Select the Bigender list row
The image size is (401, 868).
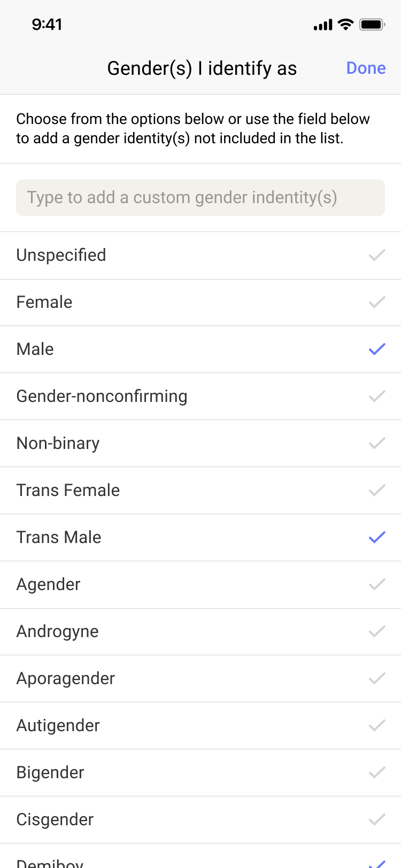point(200,773)
